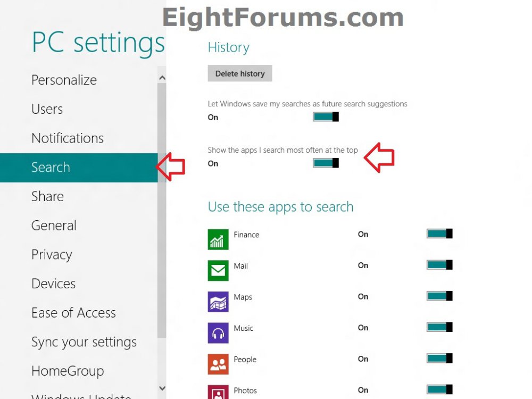532x399 pixels.
Task: Switch off the Music search toggle
Action: (439, 328)
